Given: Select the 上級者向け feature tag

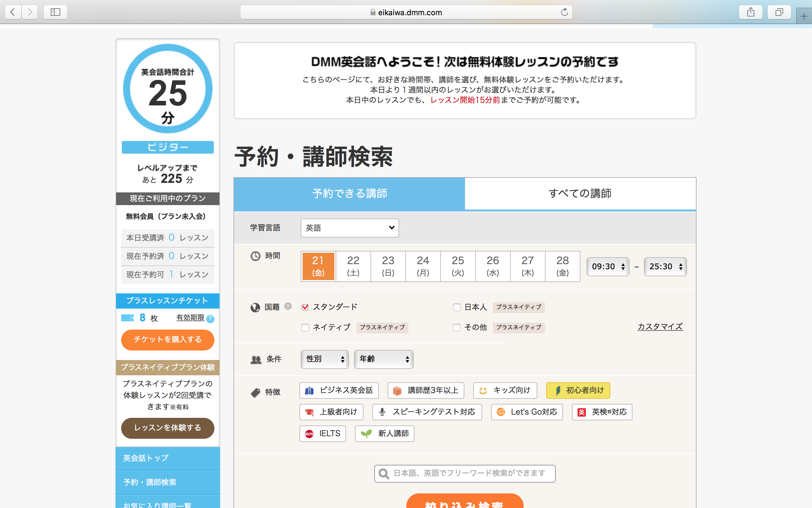Looking at the screenshot, I should pos(331,412).
